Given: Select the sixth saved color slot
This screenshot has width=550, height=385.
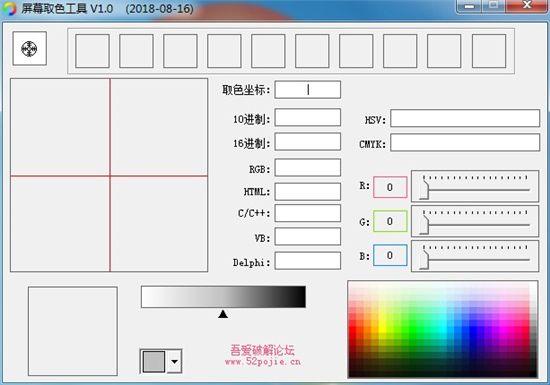Looking at the screenshot, I should [312, 51].
